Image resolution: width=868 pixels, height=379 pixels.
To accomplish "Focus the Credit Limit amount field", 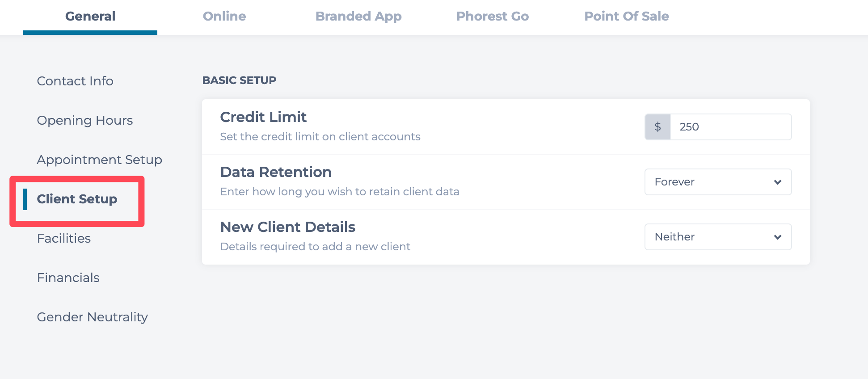I will [x=730, y=127].
